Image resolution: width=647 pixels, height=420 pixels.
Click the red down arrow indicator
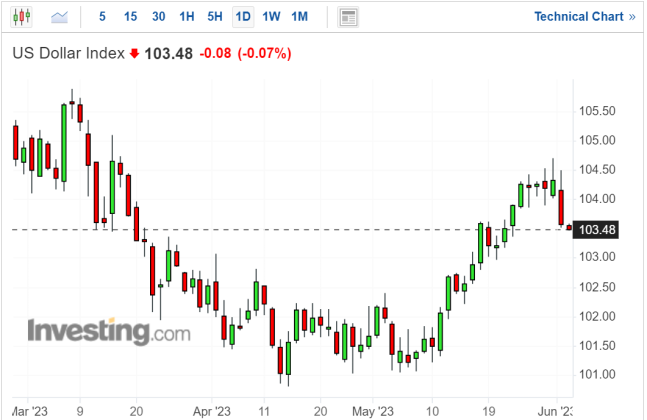(135, 54)
